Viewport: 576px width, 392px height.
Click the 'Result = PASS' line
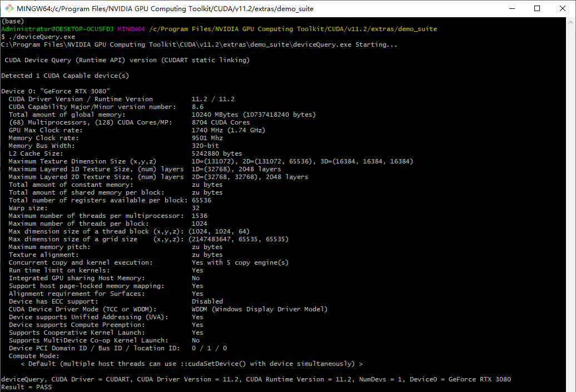[27, 387]
